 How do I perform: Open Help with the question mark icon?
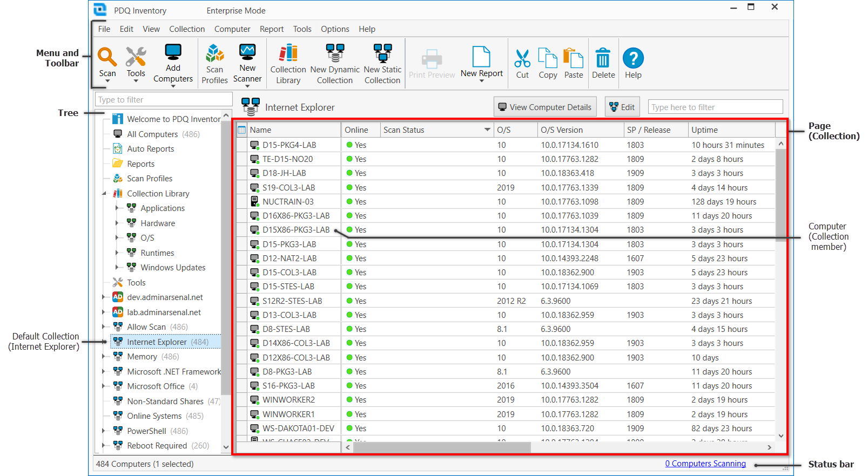633,58
